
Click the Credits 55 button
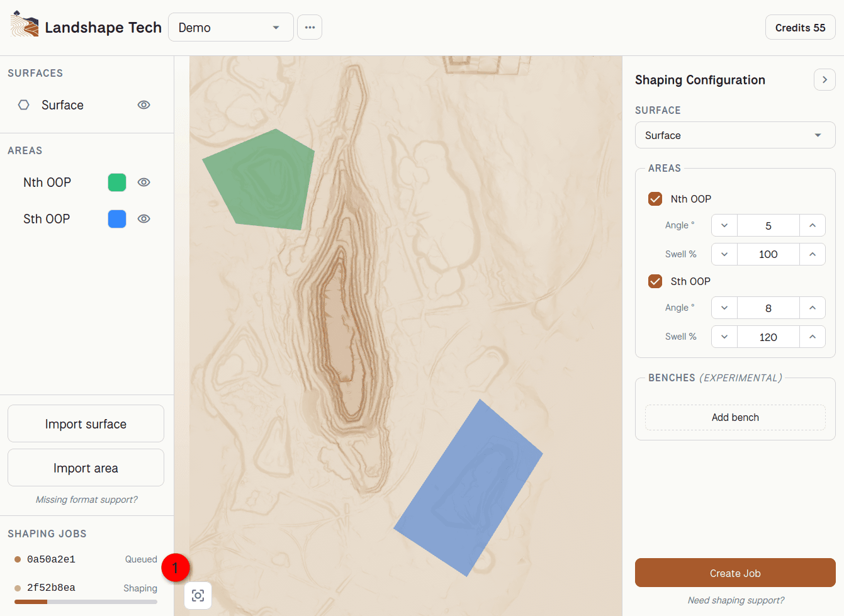pyautogui.click(x=800, y=28)
